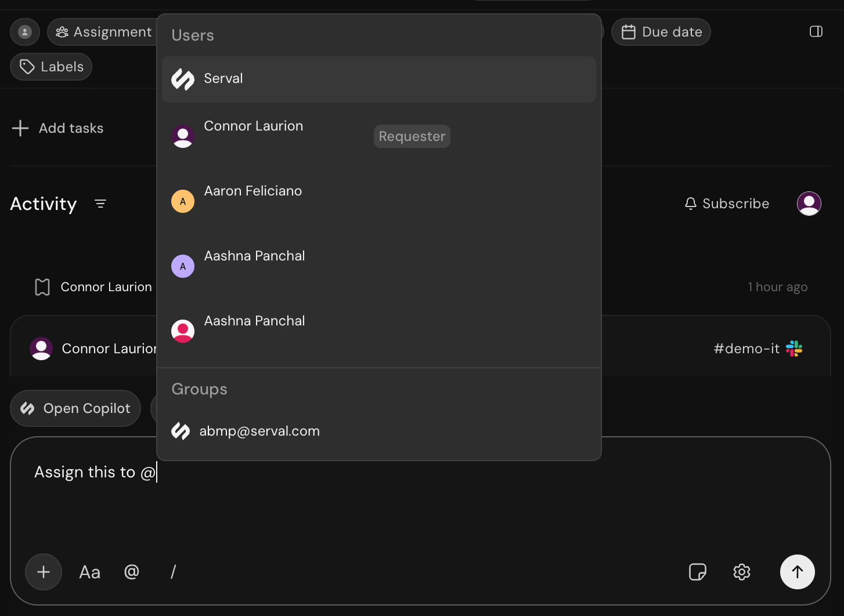This screenshot has width=844, height=616.
Task: Send the message with the arrow button
Action: pos(798,572)
